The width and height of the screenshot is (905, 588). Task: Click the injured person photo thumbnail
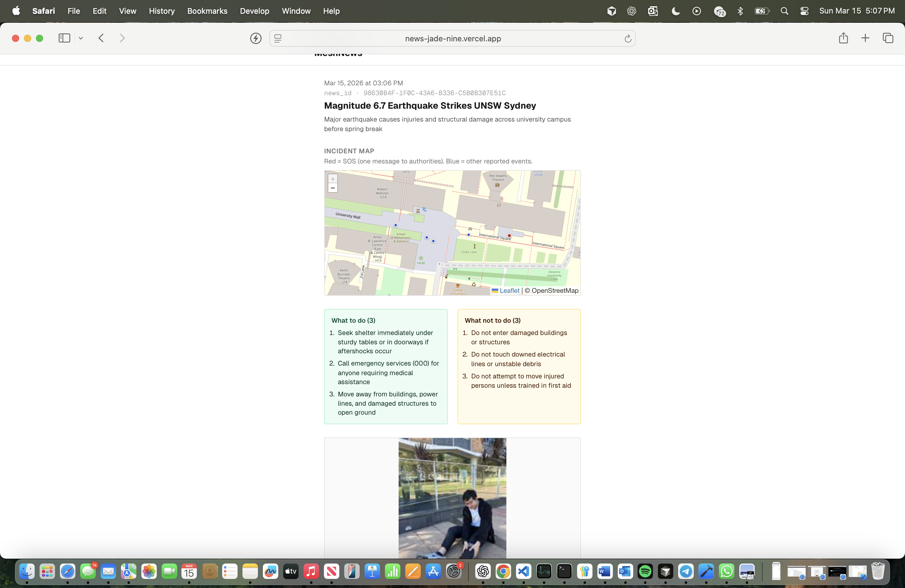pos(452,498)
